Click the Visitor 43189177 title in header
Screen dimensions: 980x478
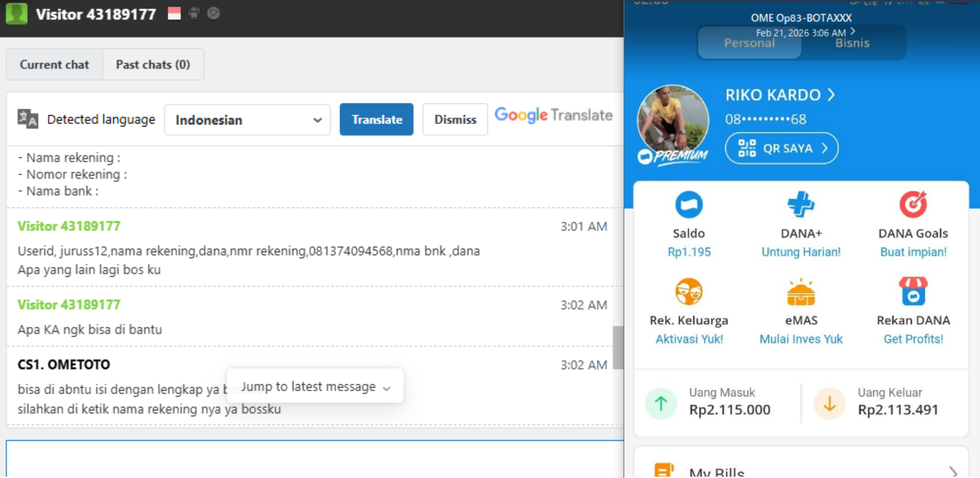tap(96, 14)
